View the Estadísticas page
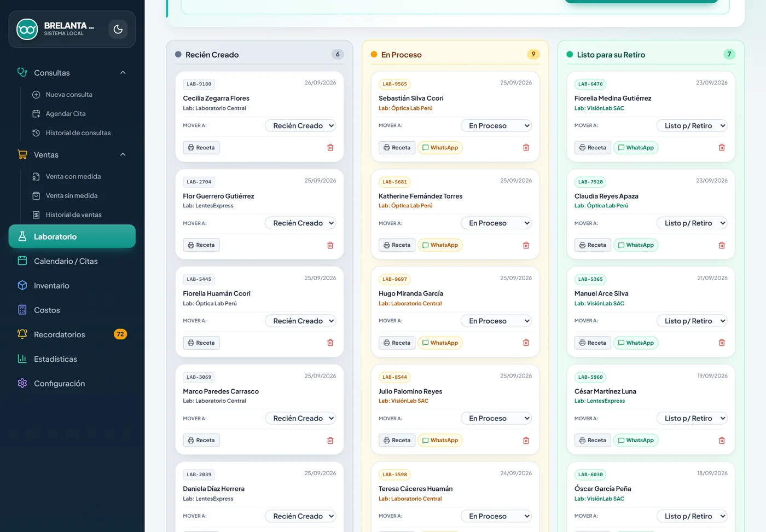766x532 pixels. [x=72, y=359]
